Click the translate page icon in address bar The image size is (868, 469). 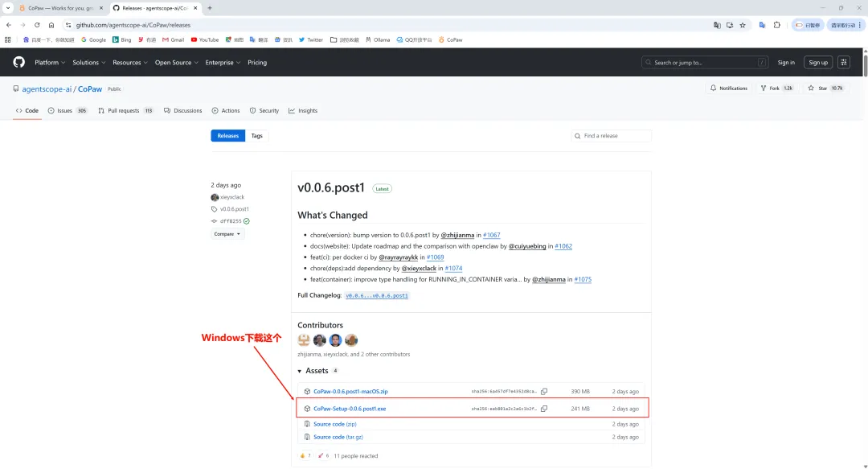pos(717,25)
